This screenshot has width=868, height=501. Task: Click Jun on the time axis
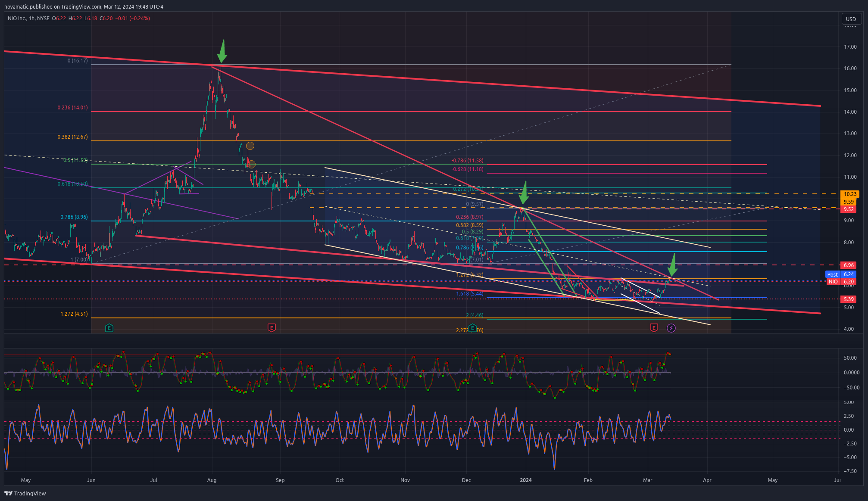tap(91, 480)
